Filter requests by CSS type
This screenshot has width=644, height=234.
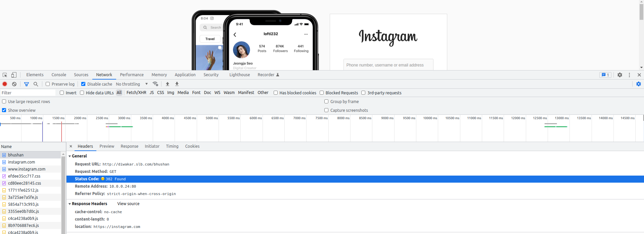point(160,93)
